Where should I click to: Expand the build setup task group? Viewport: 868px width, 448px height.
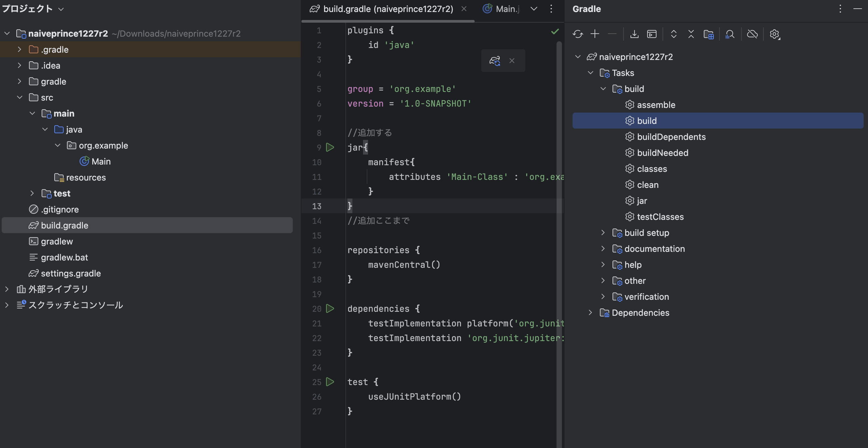pyautogui.click(x=603, y=232)
